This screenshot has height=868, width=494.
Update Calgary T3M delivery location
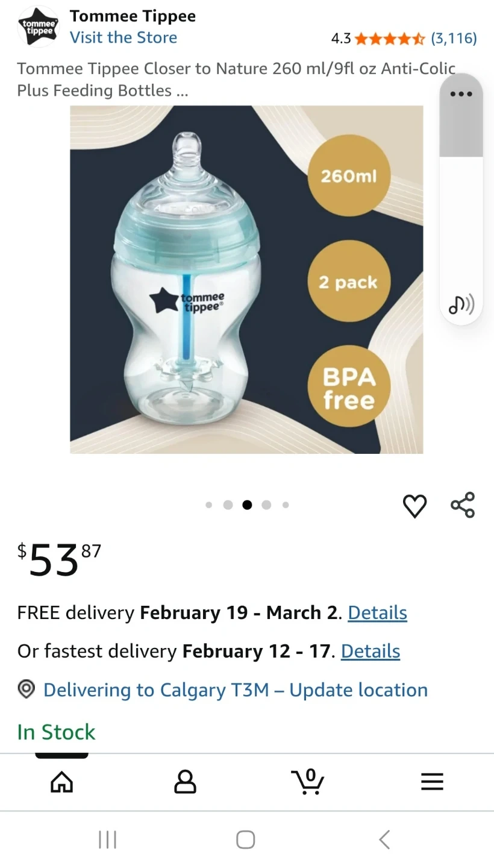coord(236,690)
